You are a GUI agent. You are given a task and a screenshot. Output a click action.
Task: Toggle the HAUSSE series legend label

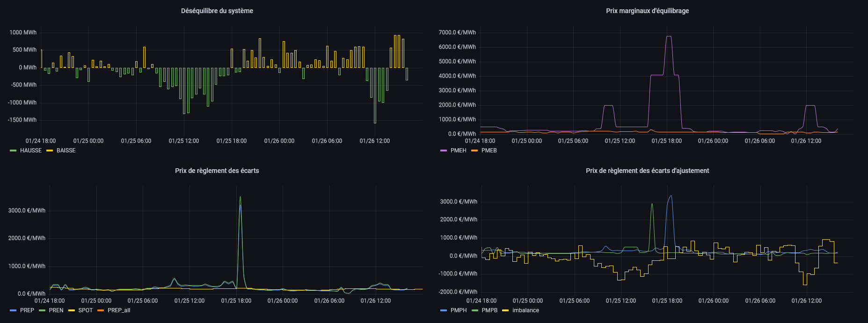(31, 151)
